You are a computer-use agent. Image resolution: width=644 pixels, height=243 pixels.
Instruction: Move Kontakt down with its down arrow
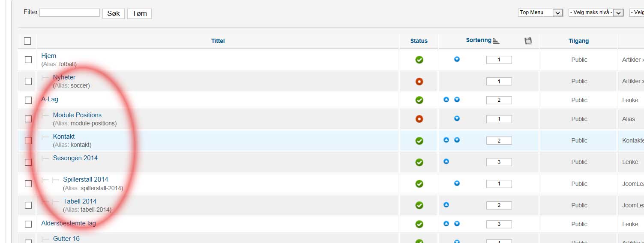(x=457, y=140)
